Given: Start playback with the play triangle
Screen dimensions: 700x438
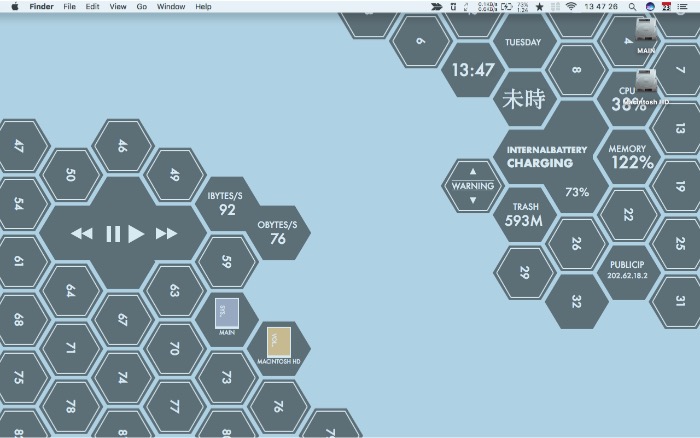Looking at the screenshot, I should pyautogui.click(x=136, y=234).
